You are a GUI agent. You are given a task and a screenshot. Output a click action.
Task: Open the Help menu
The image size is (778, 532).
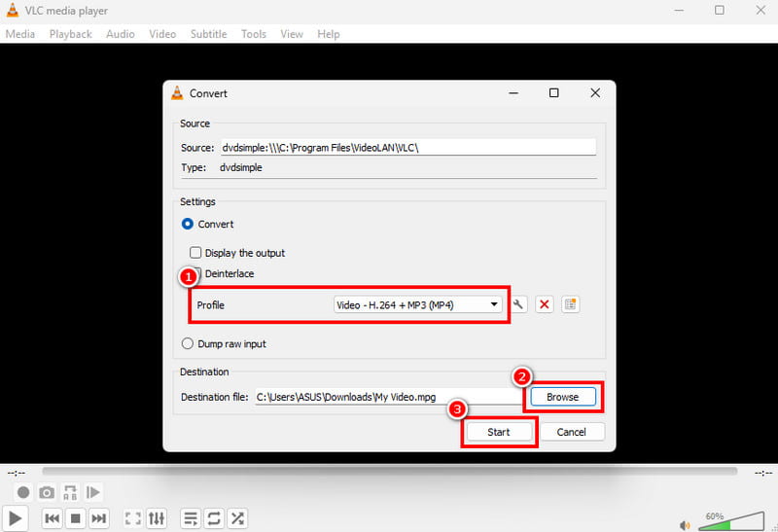tap(329, 34)
